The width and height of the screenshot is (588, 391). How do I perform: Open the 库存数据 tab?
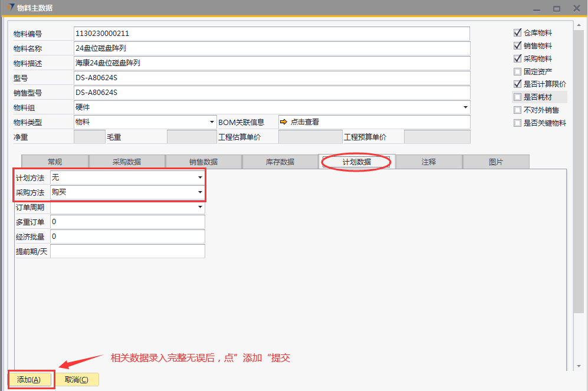coord(280,162)
